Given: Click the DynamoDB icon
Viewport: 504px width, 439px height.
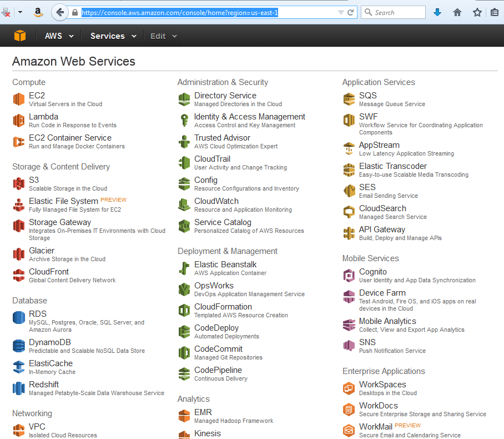Looking at the screenshot, I should pyautogui.click(x=19, y=346).
